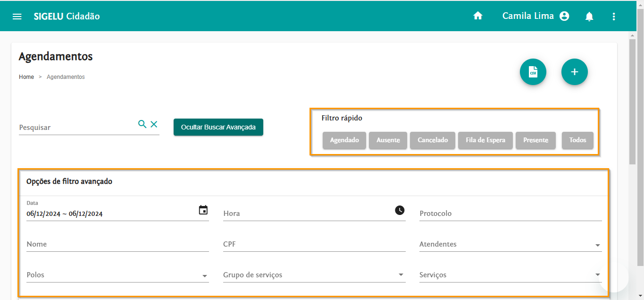Click the magnifier search icon
This screenshot has height=300, width=644.
pos(142,124)
